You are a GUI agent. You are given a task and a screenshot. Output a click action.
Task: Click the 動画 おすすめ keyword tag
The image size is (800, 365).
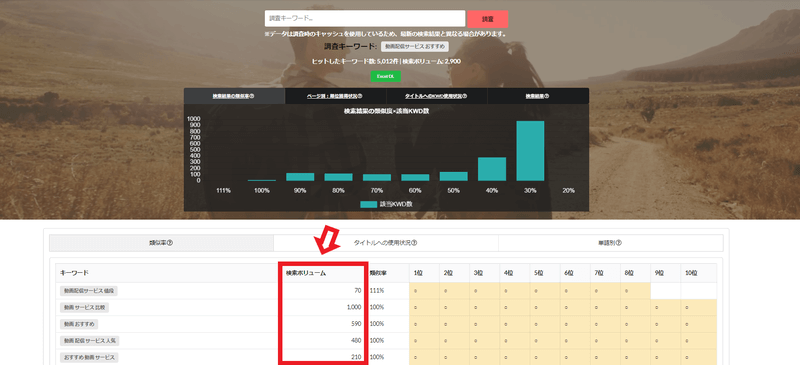[x=80, y=324]
